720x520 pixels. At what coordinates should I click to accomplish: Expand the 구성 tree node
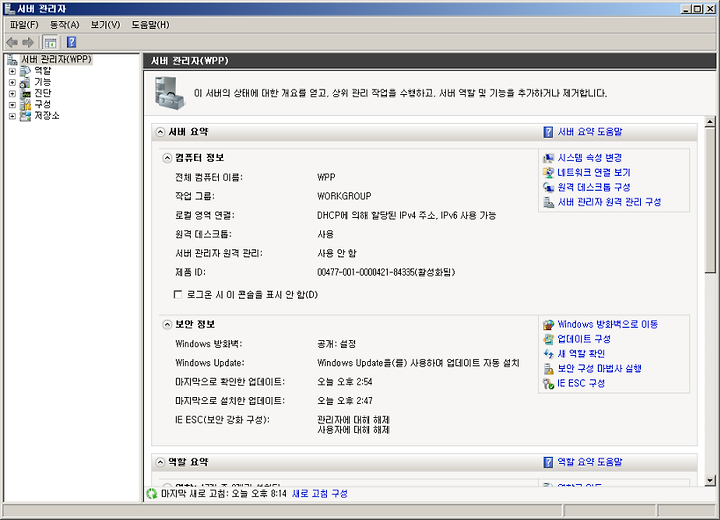12,105
